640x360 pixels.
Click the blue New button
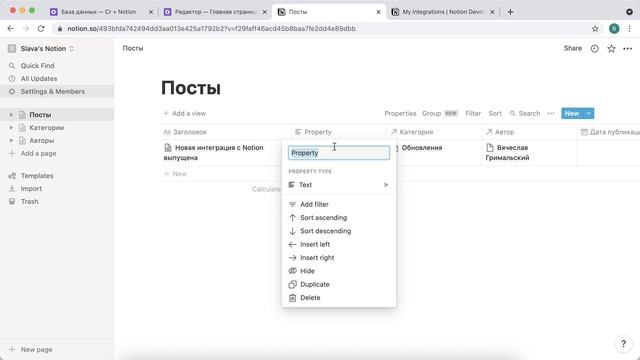(572, 113)
